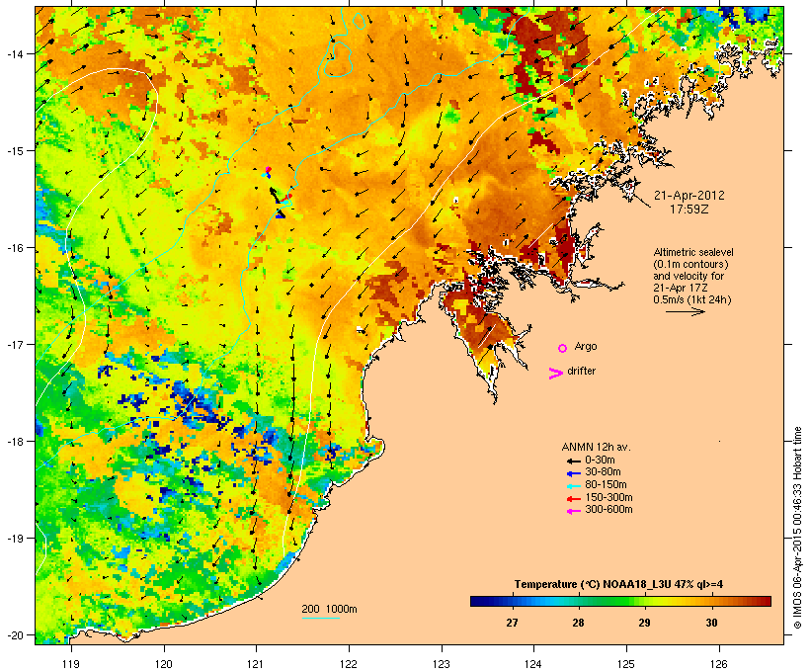Click the -20 latitude axis label
810x672 pixels.
(x=14, y=635)
